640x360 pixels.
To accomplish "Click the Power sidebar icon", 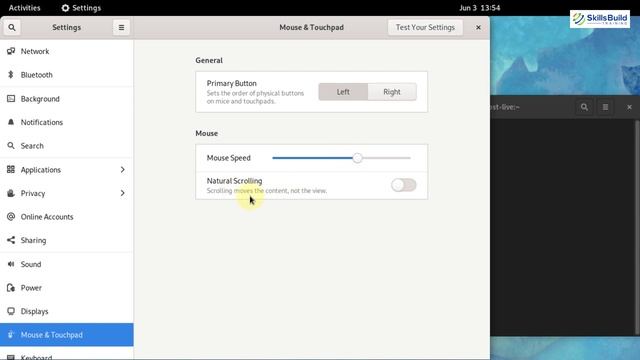I will pyautogui.click(x=11, y=288).
